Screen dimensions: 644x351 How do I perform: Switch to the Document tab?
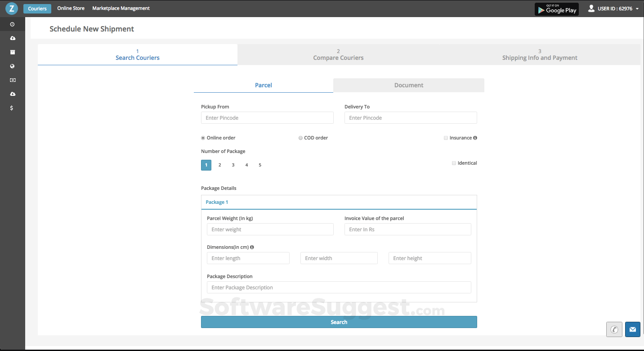coord(408,85)
